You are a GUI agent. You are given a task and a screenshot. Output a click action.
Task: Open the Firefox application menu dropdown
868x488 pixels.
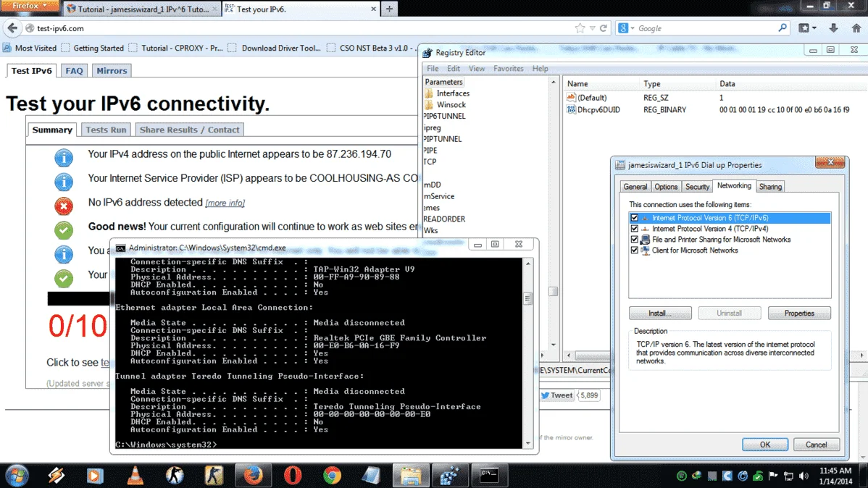29,6
